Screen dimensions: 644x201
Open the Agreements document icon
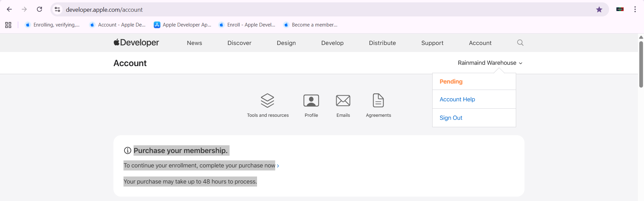(x=378, y=101)
